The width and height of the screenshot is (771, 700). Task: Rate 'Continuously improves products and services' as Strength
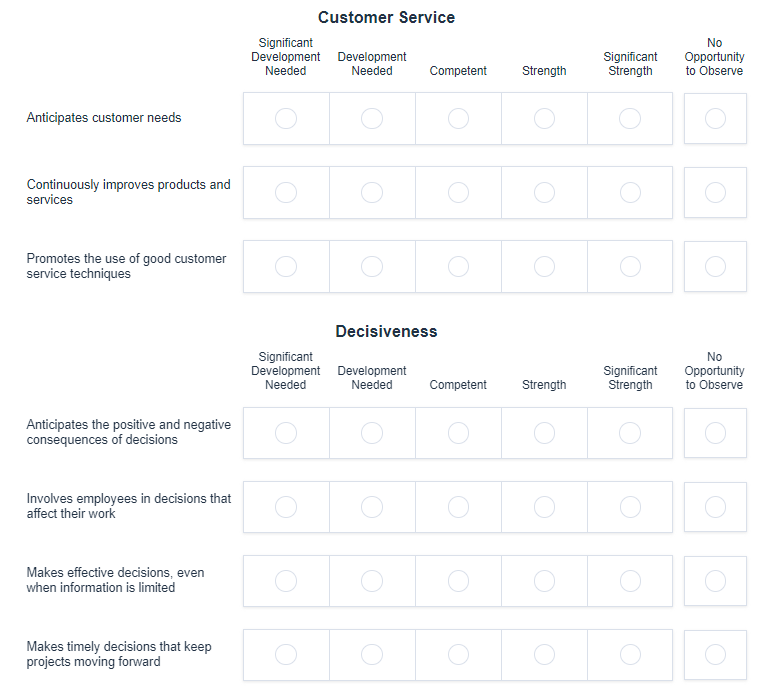pyautogui.click(x=544, y=193)
